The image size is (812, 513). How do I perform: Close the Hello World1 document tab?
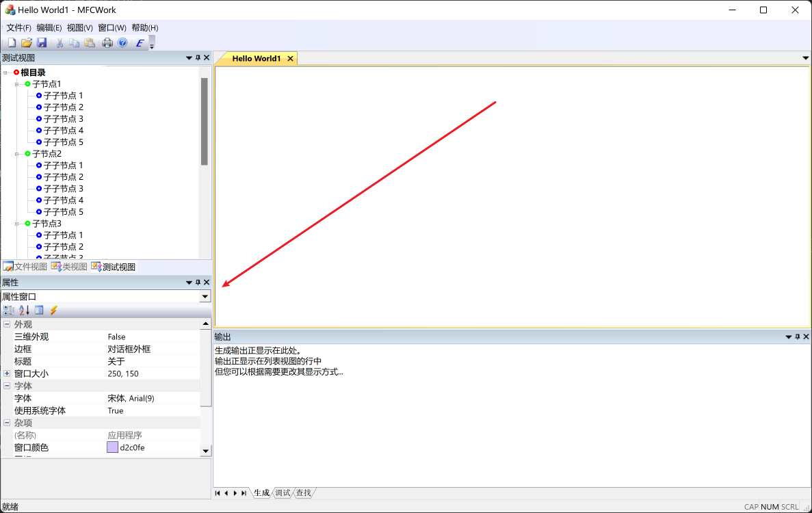coord(290,58)
